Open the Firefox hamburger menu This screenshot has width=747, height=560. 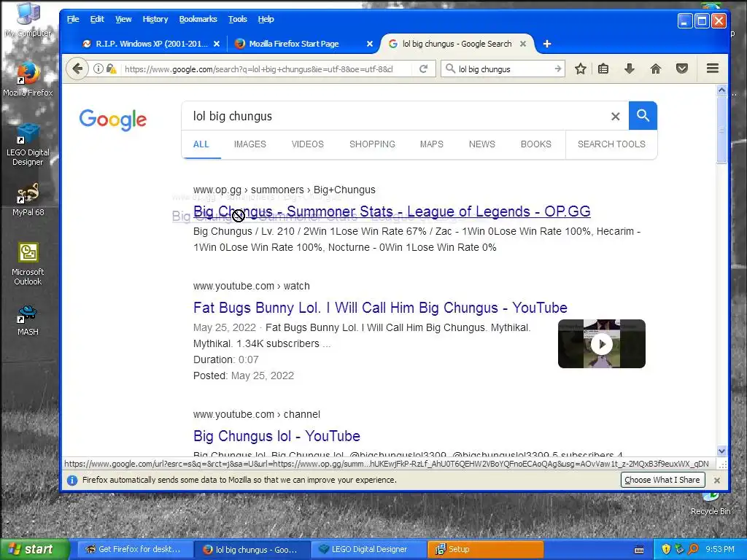(x=712, y=69)
